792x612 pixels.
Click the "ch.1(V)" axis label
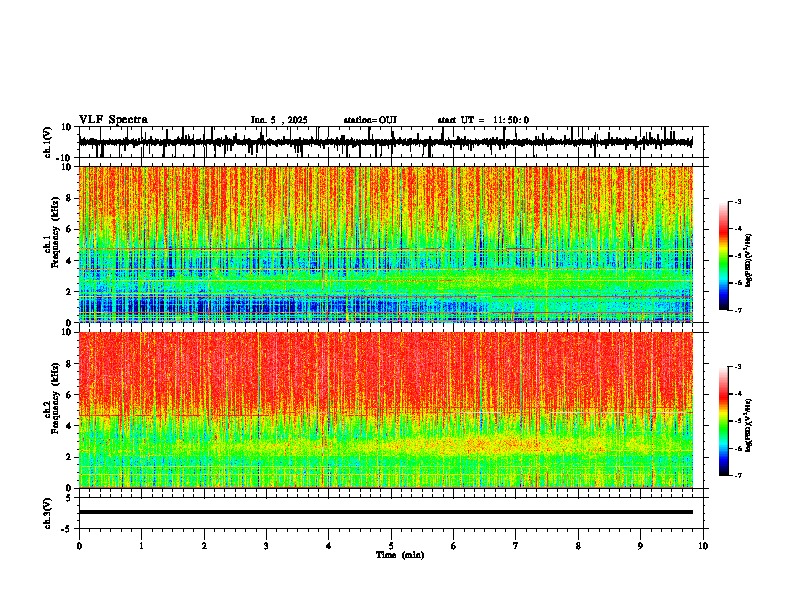pyautogui.click(x=48, y=142)
